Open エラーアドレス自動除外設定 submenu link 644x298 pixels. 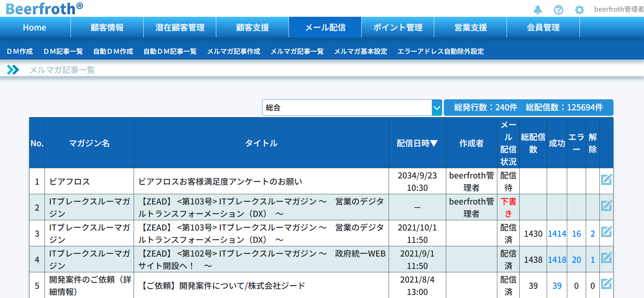point(440,51)
